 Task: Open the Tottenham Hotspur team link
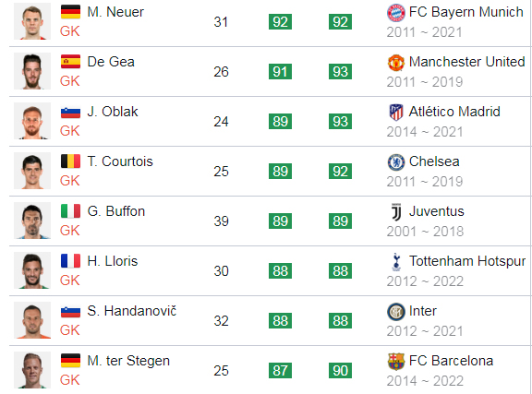tap(466, 261)
